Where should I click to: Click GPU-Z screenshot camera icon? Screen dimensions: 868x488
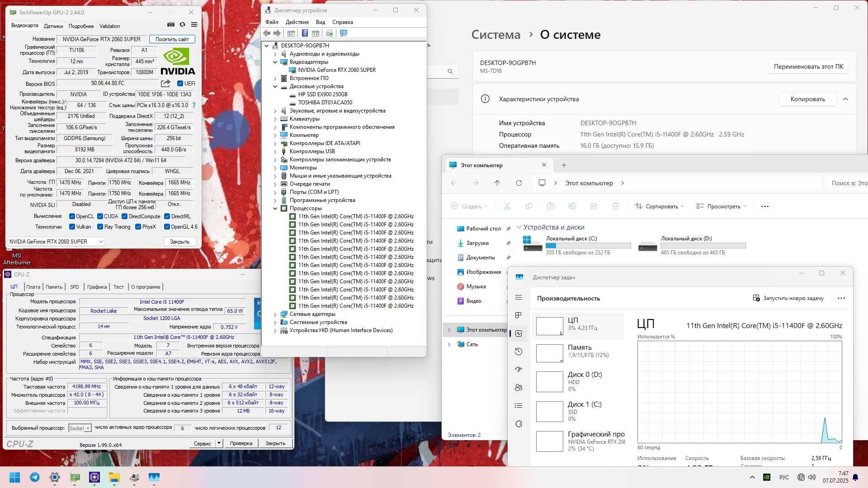pyautogui.click(x=171, y=25)
